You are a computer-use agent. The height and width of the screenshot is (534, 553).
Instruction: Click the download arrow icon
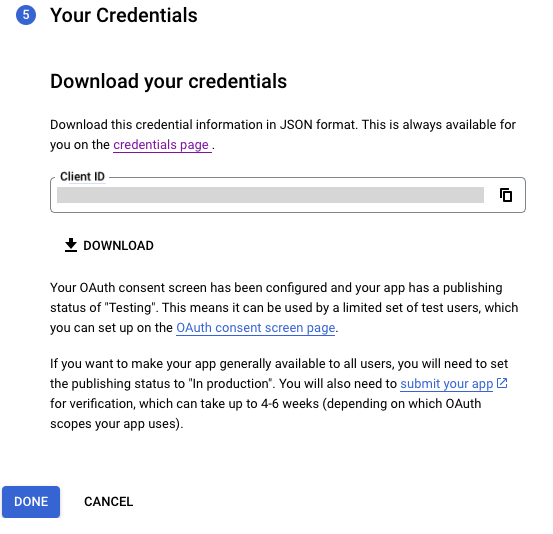71,245
